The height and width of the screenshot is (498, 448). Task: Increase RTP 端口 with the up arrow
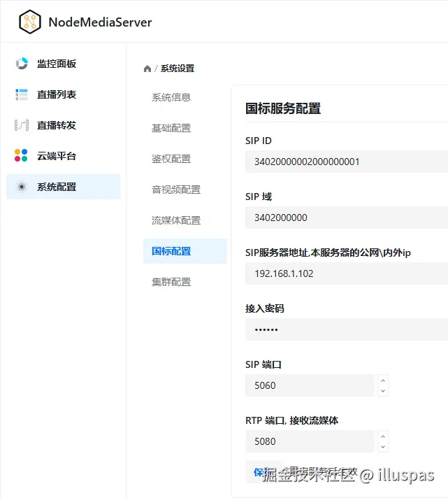[383, 436]
